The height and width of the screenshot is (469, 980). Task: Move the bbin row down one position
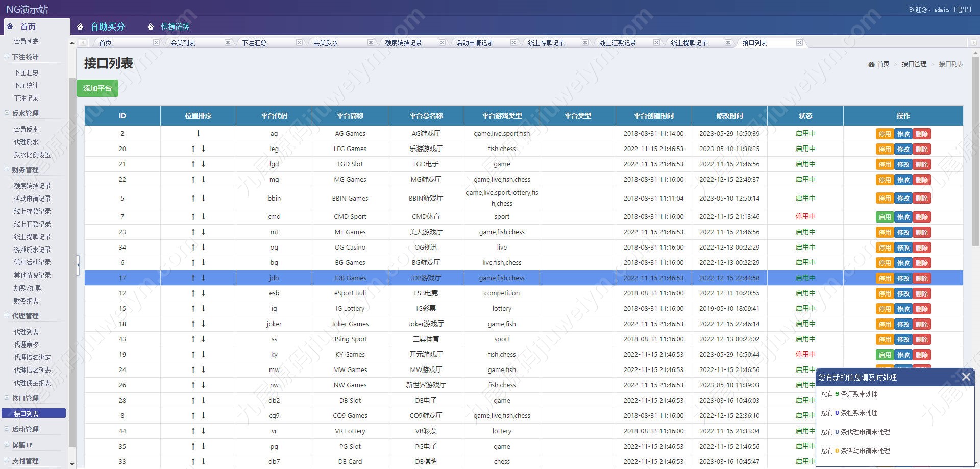click(x=203, y=198)
